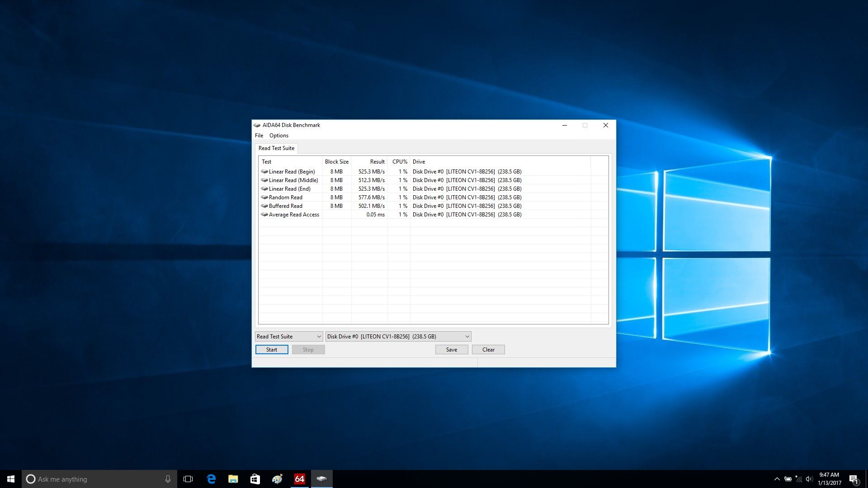
Task: Minimize the AIDA64 Disk Benchmark window
Action: pos(565,125)
